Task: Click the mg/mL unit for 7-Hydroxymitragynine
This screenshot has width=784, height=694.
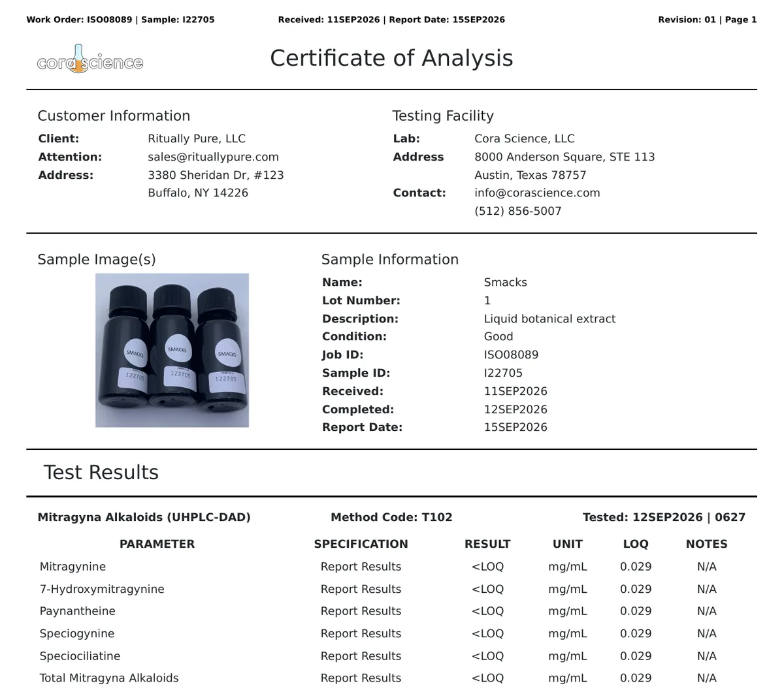Action: [x=568, y=589]
